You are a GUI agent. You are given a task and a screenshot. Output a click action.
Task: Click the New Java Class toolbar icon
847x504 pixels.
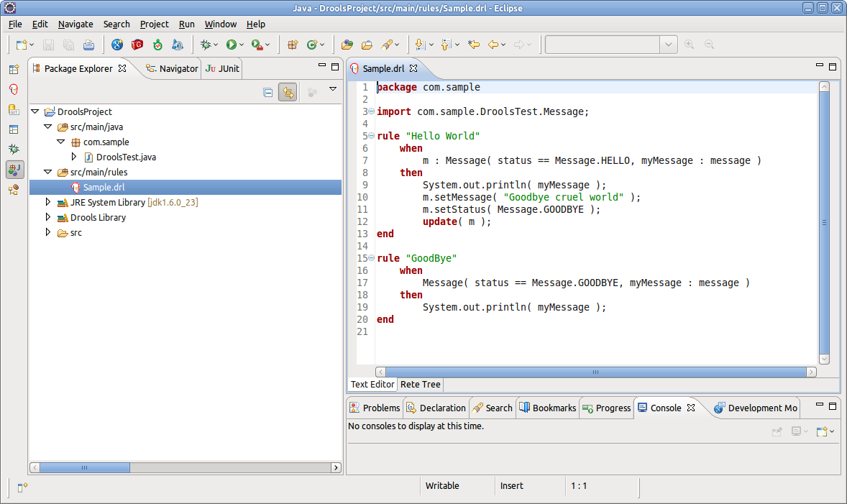pyautogui.click(x=312, y=45)
